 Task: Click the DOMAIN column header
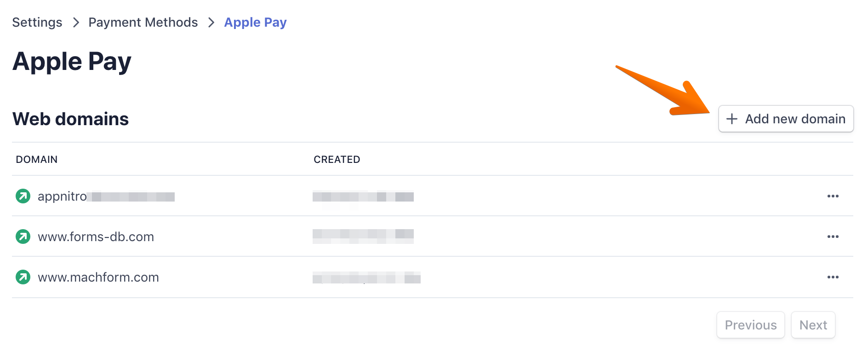pos(37,159)
